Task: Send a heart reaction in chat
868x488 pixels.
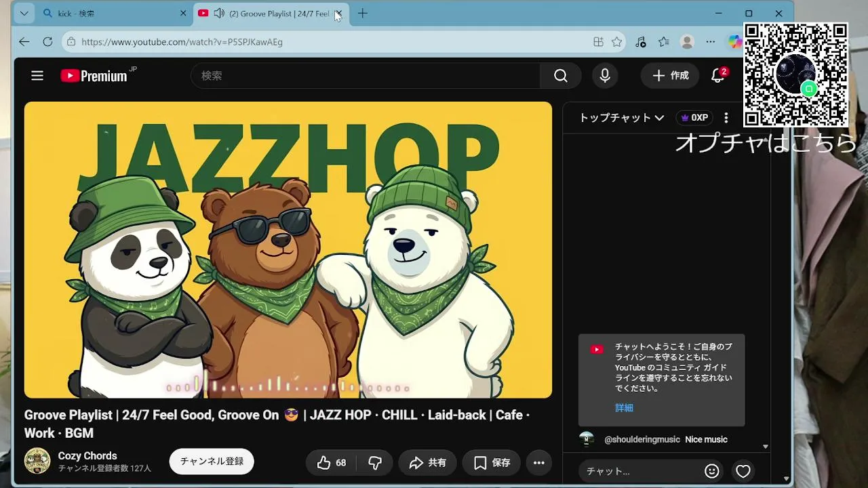Action: [743, 471]
